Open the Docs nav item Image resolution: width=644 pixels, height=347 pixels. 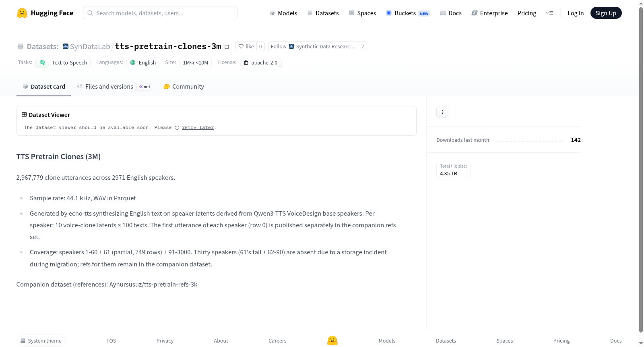451,13
